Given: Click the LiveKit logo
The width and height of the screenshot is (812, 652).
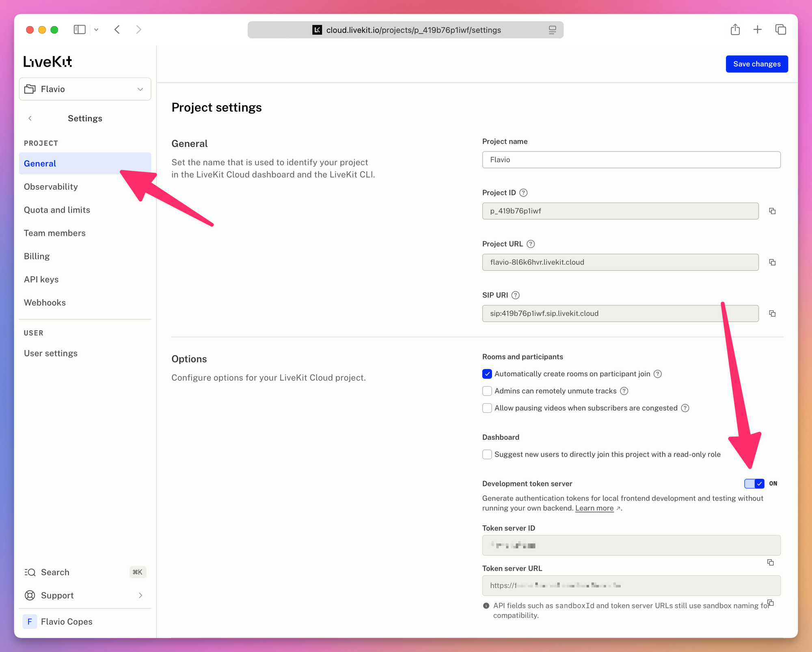Looking at the screenshot, I should click(x=48, y=62).
